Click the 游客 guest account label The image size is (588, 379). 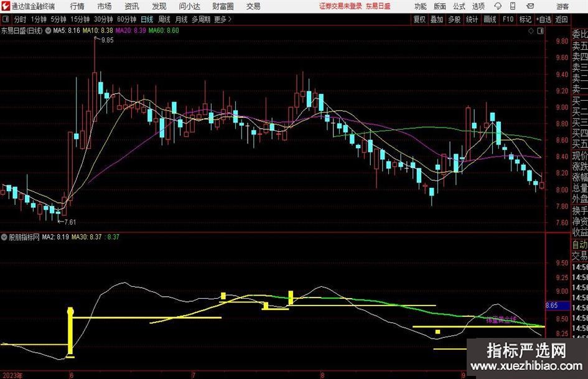pyautogui.click(x=562, y=6)
